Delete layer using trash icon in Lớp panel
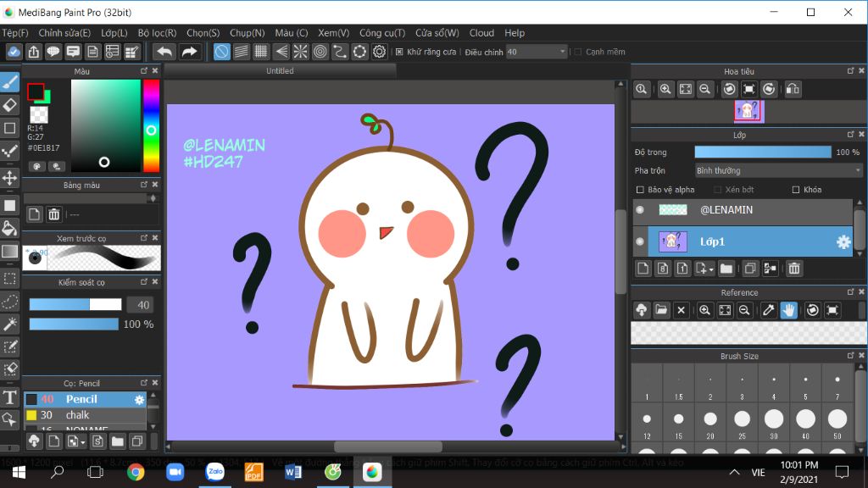Screen dimensions: 868x488 (794, 269)
